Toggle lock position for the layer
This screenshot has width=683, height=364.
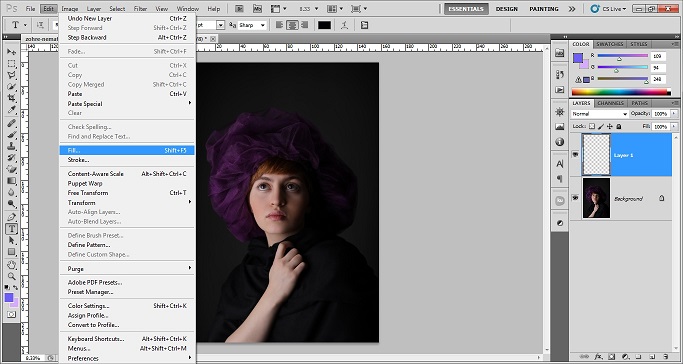point(610,126)
